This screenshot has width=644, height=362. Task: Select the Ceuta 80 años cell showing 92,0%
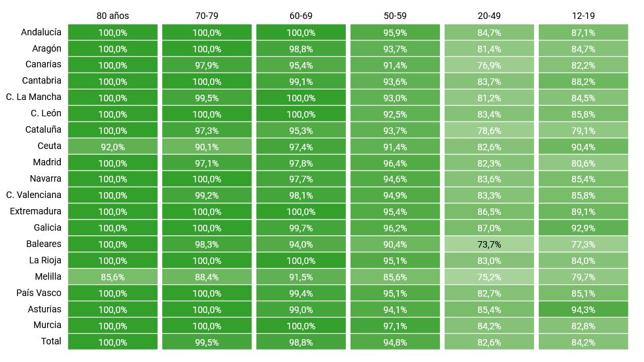pyautogui.click(x=112, y=146)
